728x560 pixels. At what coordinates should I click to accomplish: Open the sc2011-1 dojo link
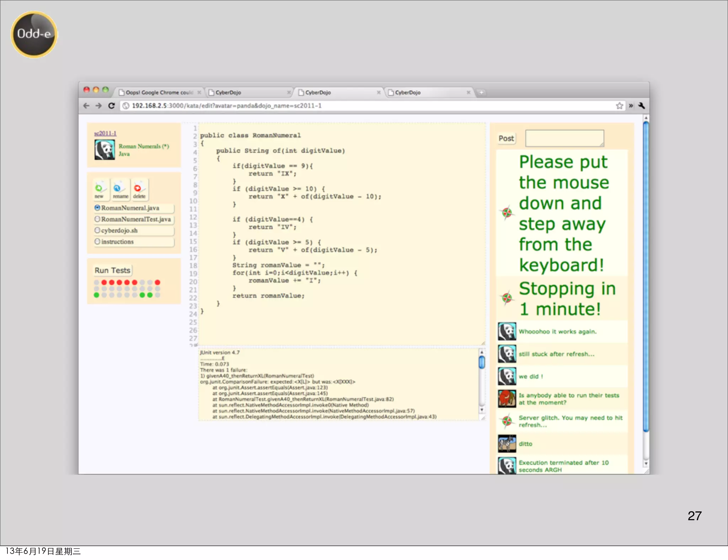(105, 133)
